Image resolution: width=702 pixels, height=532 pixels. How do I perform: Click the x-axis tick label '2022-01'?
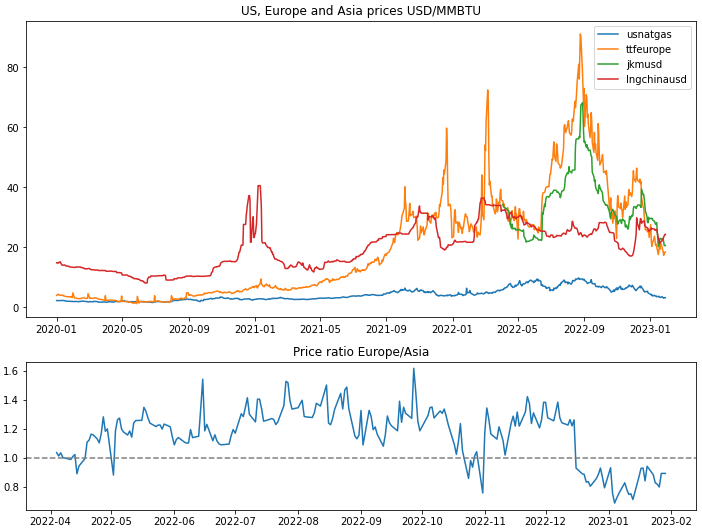point(453,329)
